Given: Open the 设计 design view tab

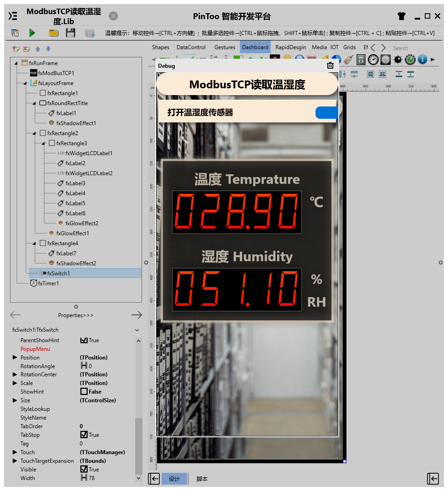Looking at the screenshot, I should pyautogui.click(x=174, y=479).
